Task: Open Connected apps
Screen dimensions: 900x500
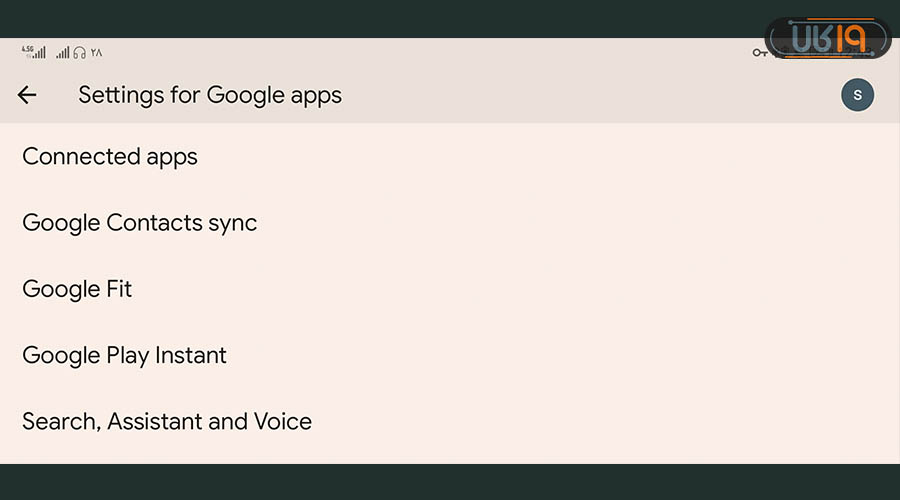Action: (110, 157)
